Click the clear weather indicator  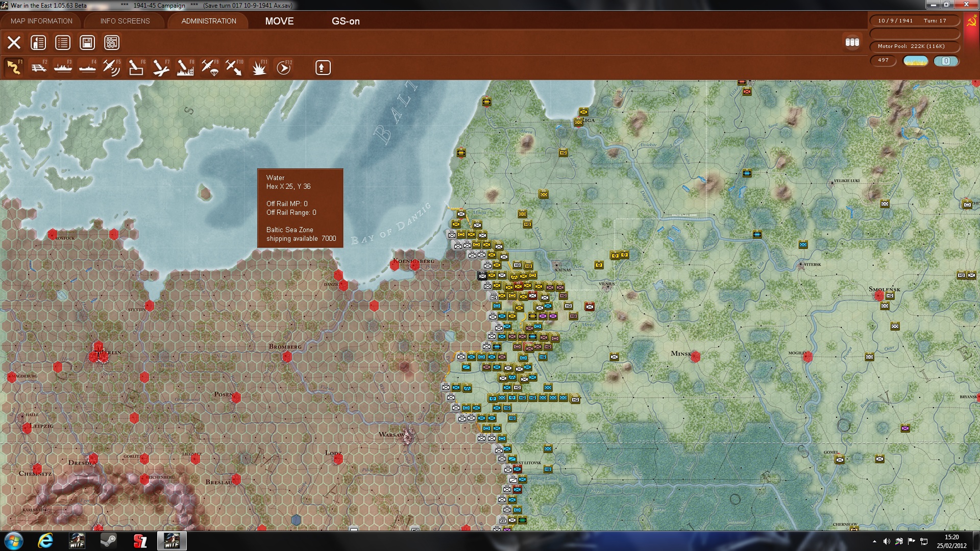pos(916,61)
